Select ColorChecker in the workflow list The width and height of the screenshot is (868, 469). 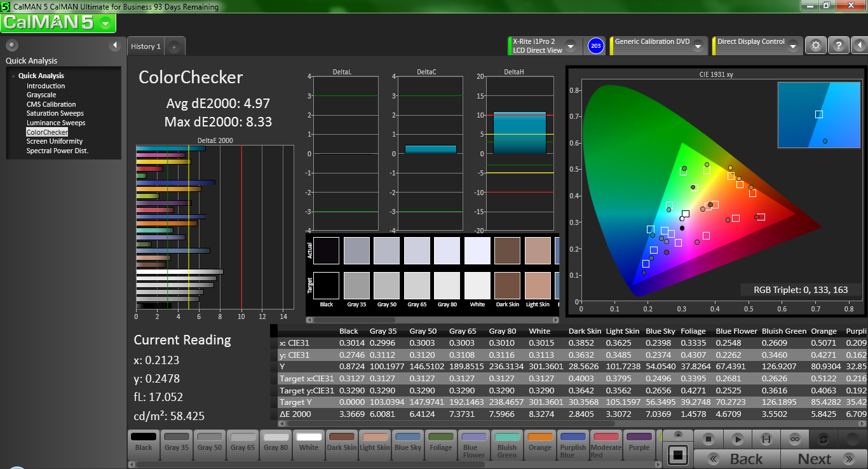click(x=47, y=132)
